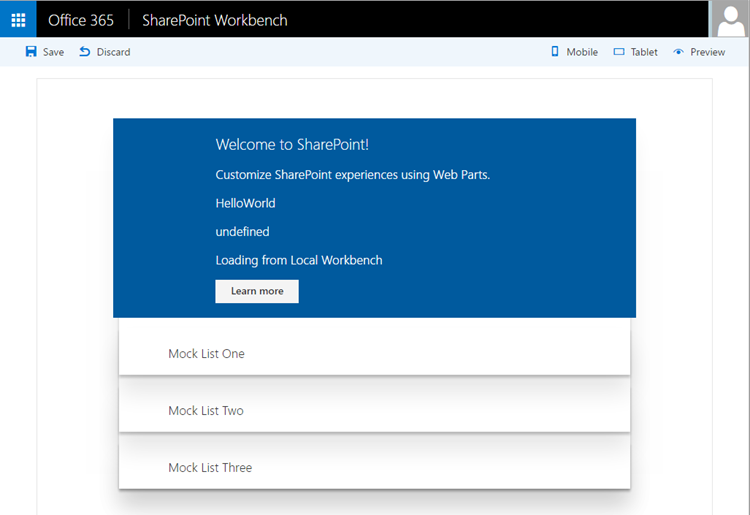Click Loading from Local Workbench text
This screenshot has height=515, width=750.
pos(299,260)
